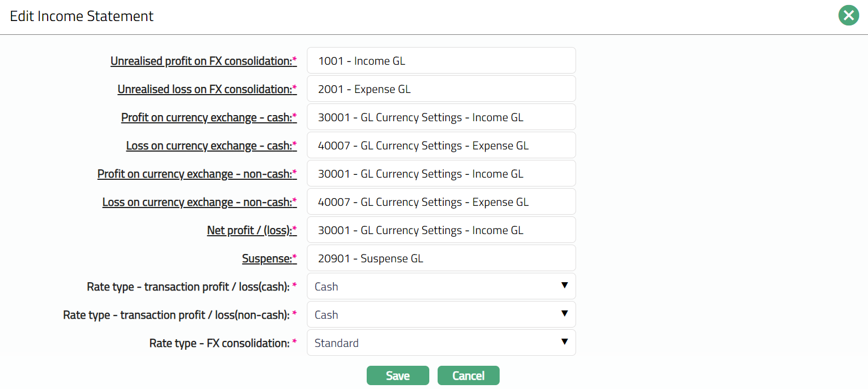Click the Unrealised loss on FX consolidation label link
868x389 pixels.
coord(204,89)
